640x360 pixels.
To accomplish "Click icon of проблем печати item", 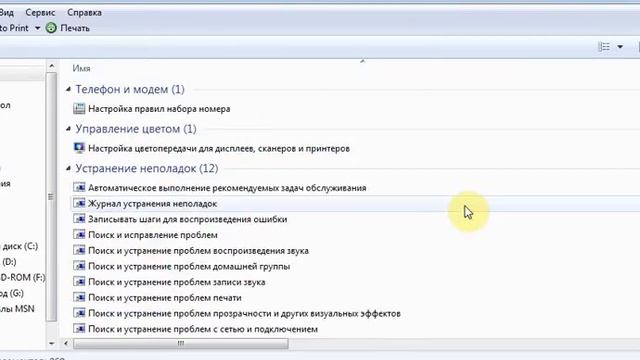I will (x=79, y=297).
